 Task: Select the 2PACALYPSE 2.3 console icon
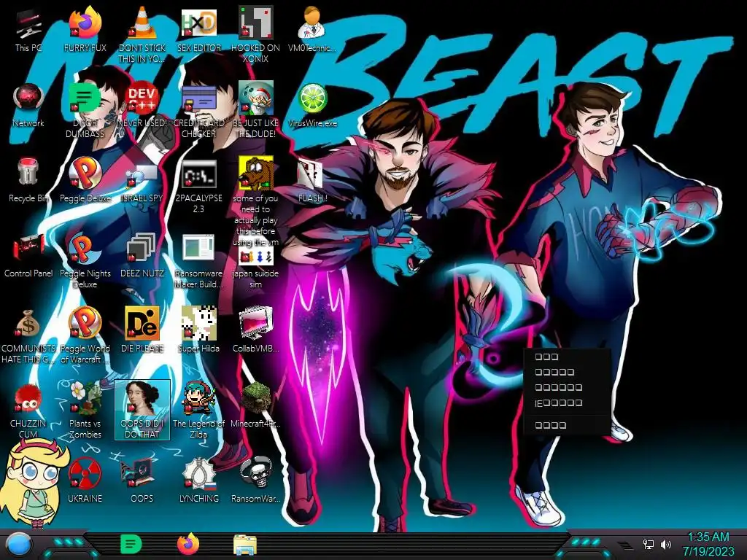[x=198, y=186]
